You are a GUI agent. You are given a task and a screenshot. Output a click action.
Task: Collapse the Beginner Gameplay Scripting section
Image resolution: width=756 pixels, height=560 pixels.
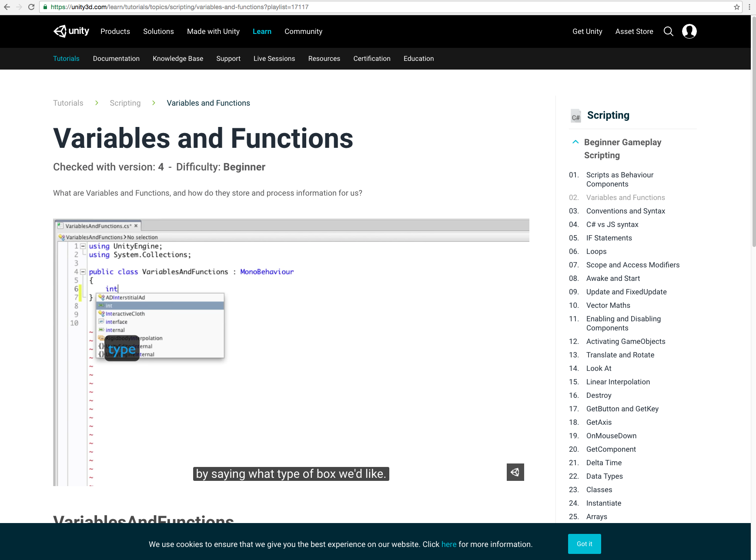click(575, 142)
